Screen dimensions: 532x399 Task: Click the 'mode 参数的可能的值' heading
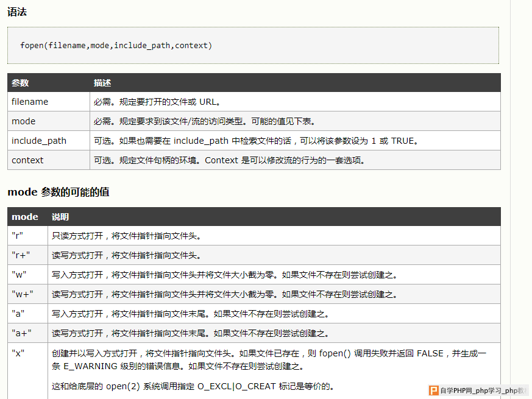pyautogui.click(x=59, y=192)
